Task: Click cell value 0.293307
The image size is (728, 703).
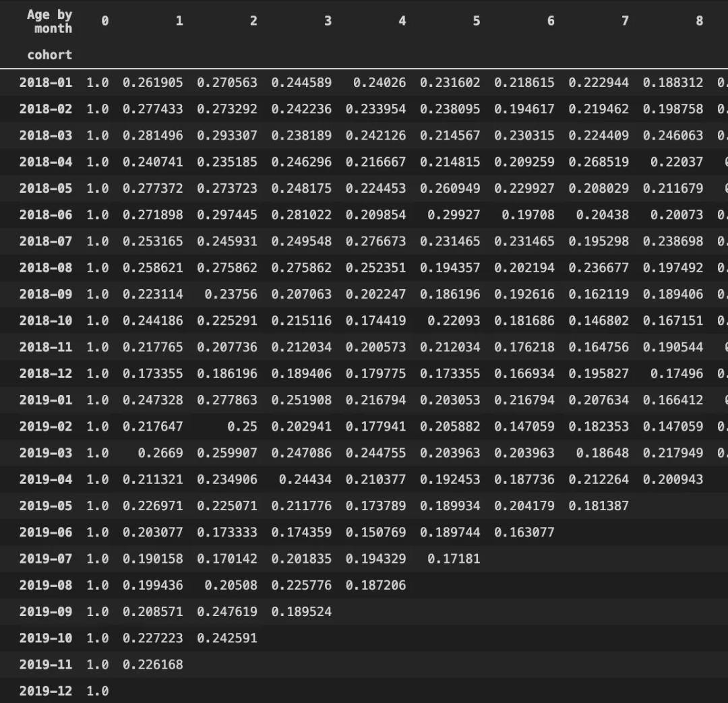Action: click(x=227, y=135)
